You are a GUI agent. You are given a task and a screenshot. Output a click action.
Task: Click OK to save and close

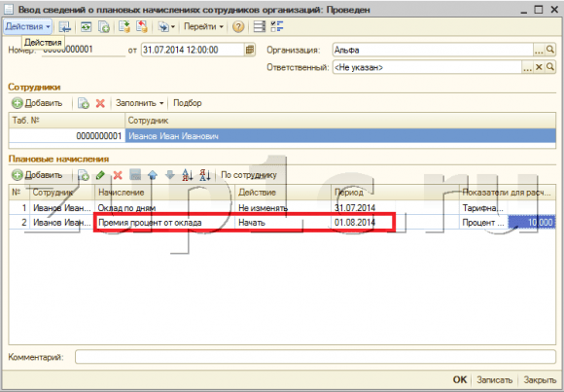click(460, 379)
